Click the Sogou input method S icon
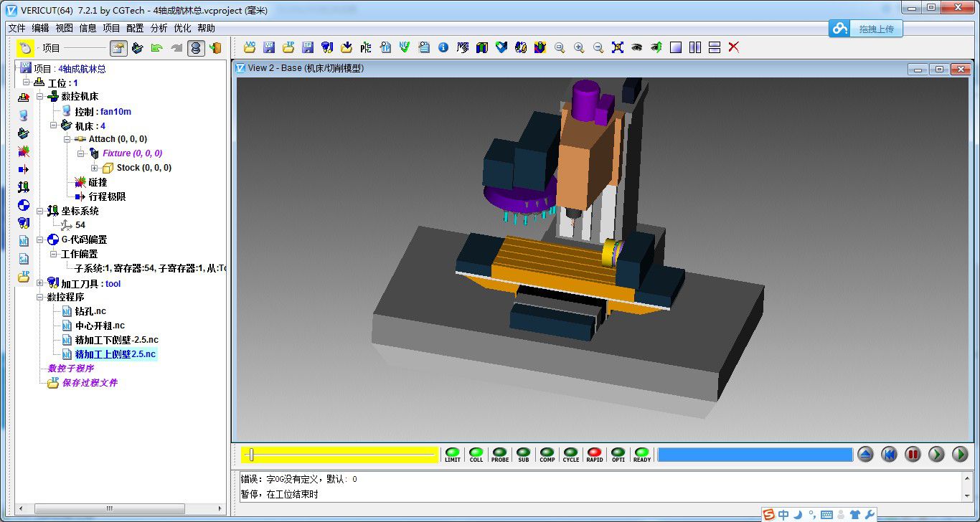 [x=769, y=514]
